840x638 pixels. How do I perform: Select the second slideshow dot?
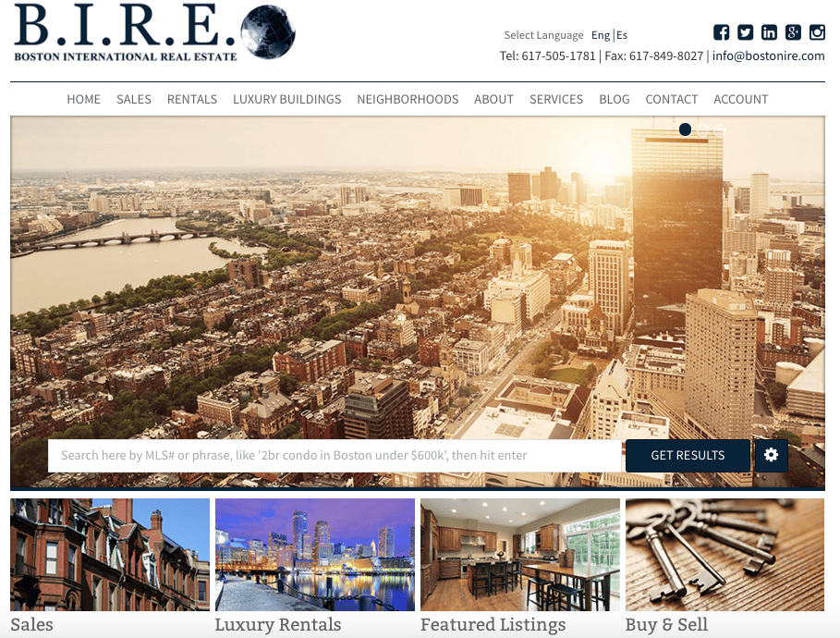(702, 129)
